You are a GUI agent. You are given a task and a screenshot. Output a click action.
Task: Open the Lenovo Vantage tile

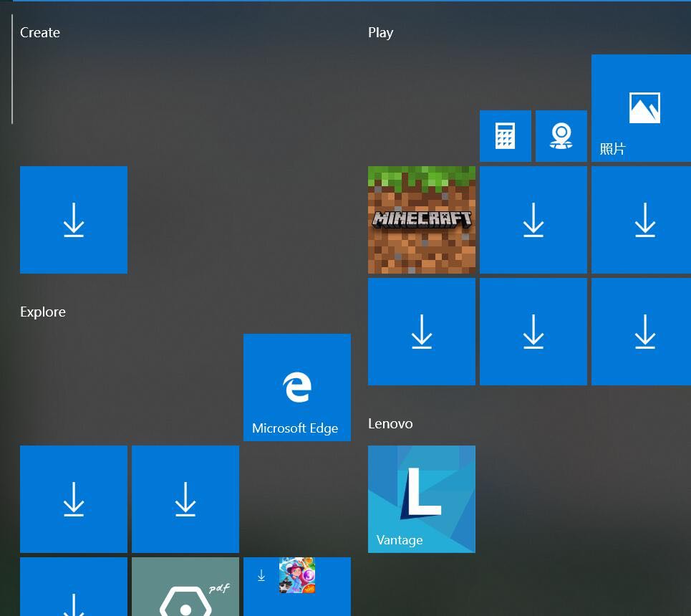(421, 499)
